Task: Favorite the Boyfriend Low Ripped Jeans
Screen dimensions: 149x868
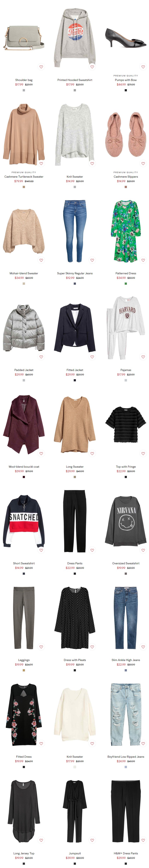Action: 143,744
